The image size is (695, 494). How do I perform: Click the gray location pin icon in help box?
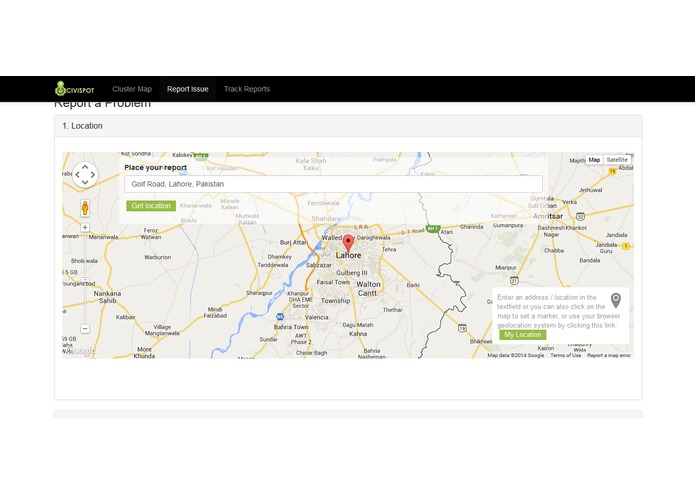[x=616, y=300]
